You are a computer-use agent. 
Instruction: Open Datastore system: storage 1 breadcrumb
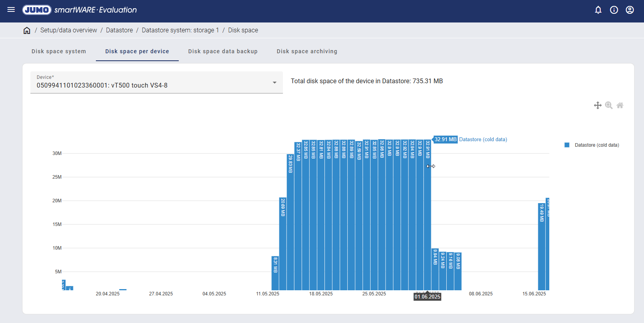click(180, 30)
